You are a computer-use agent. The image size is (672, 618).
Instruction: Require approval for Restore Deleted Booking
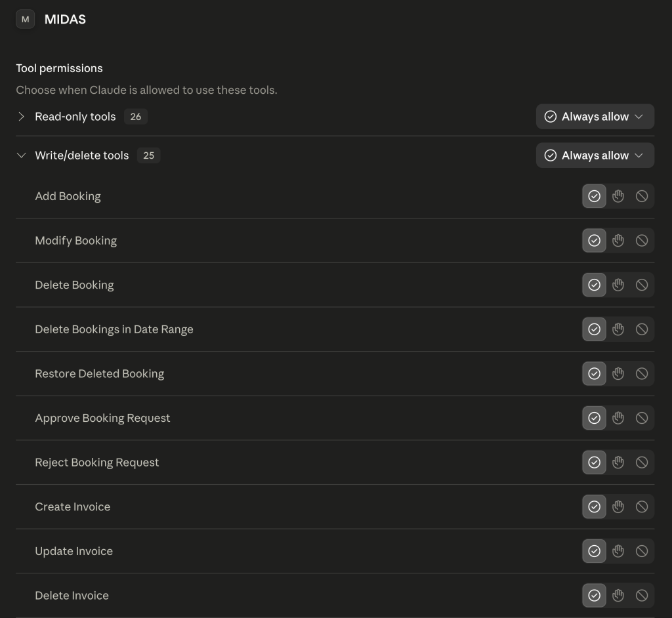[x=618, y=374]
